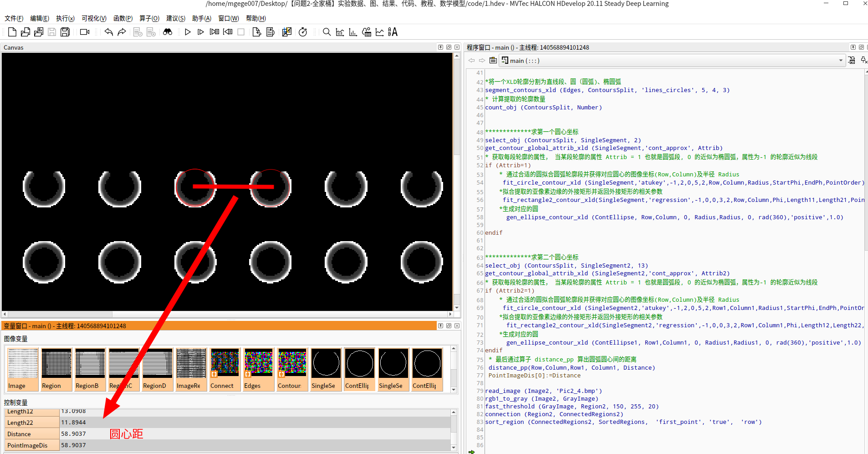Open the OCR training file browser icon
The width and height of the screenshot is (868, 454).
pyautogui.click(x=393, y=32)
